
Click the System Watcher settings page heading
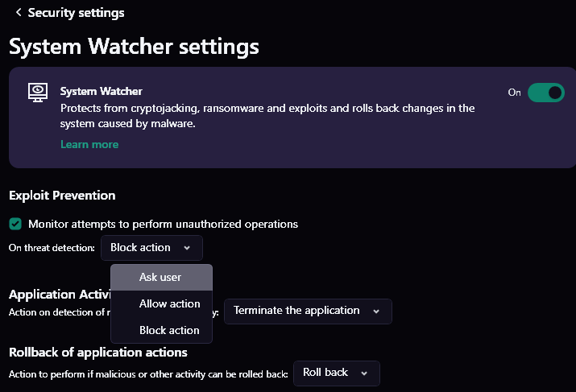(134, 46)
